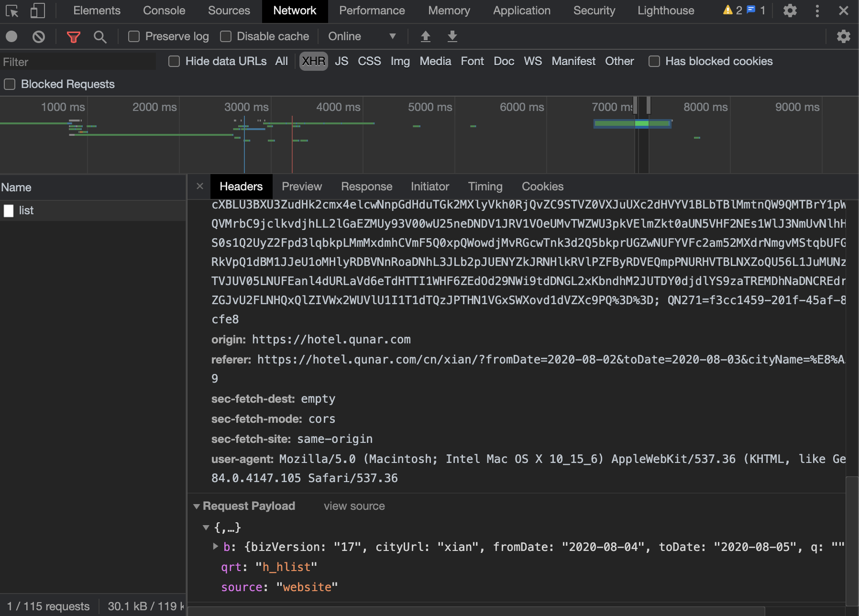Close the DevTools panel
859x616 pixels.
click(x=844, y=11)
